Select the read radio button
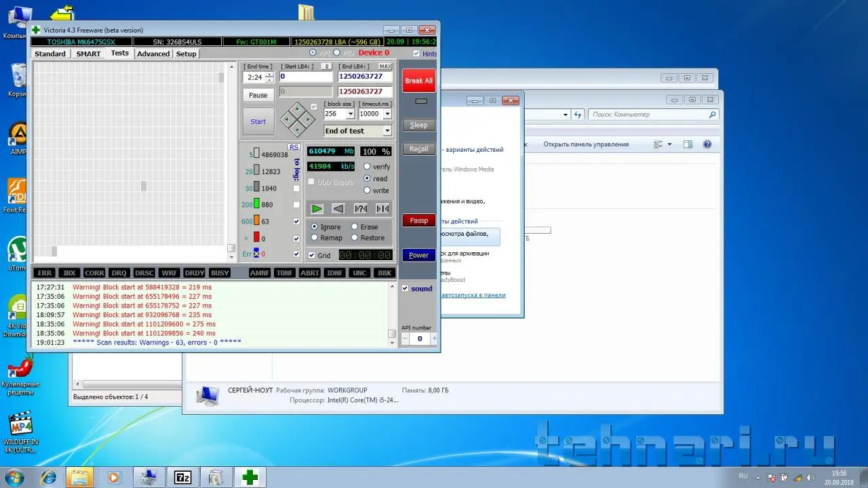Screen dimensions: 868x488 [x=368, y=179]
